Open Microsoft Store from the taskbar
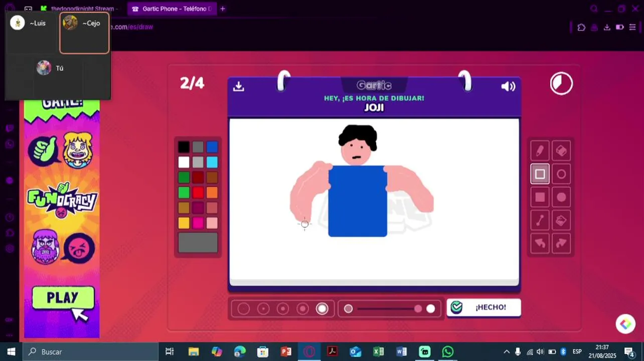644x361 pixels. point(263,351)
